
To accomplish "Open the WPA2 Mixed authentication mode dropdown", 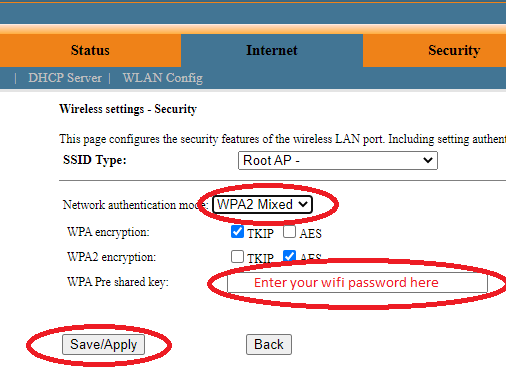I will 262,204.
